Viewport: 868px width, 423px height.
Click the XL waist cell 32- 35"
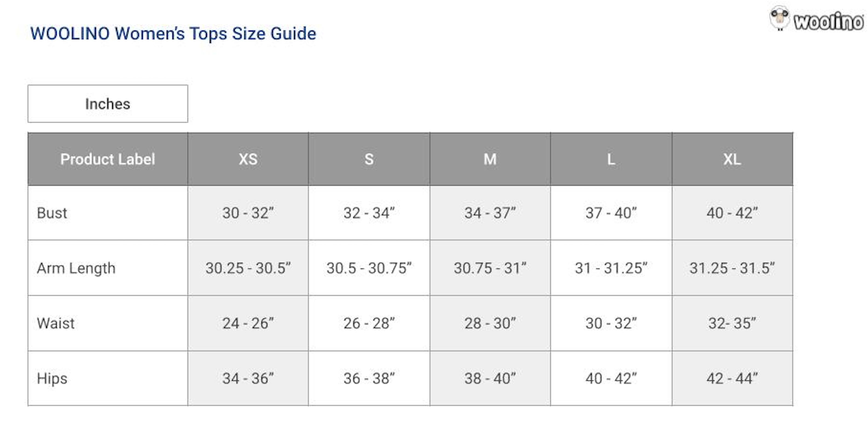point(732,323)
